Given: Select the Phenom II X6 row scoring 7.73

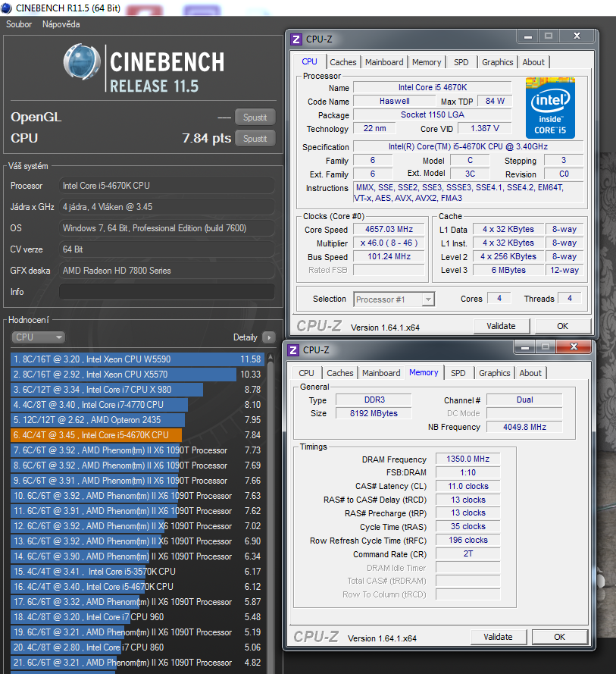Looking at the screenshot, I should pyautogui.click(x=137, y=450).
